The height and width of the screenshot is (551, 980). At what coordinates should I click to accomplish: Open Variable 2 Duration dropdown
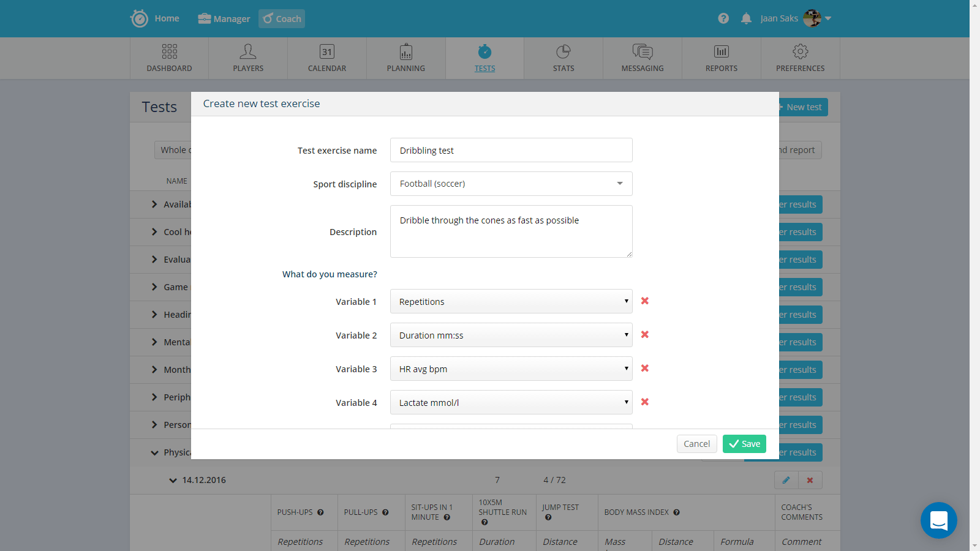pos(511,335)
